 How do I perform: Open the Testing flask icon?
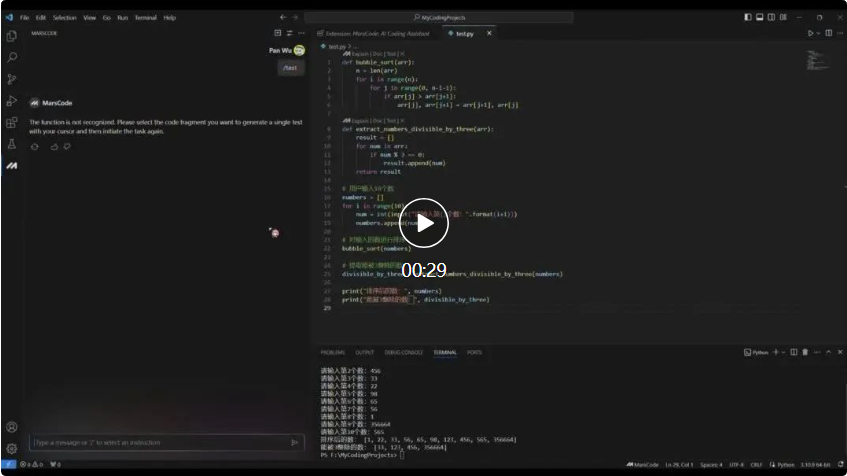coord(12,144)
